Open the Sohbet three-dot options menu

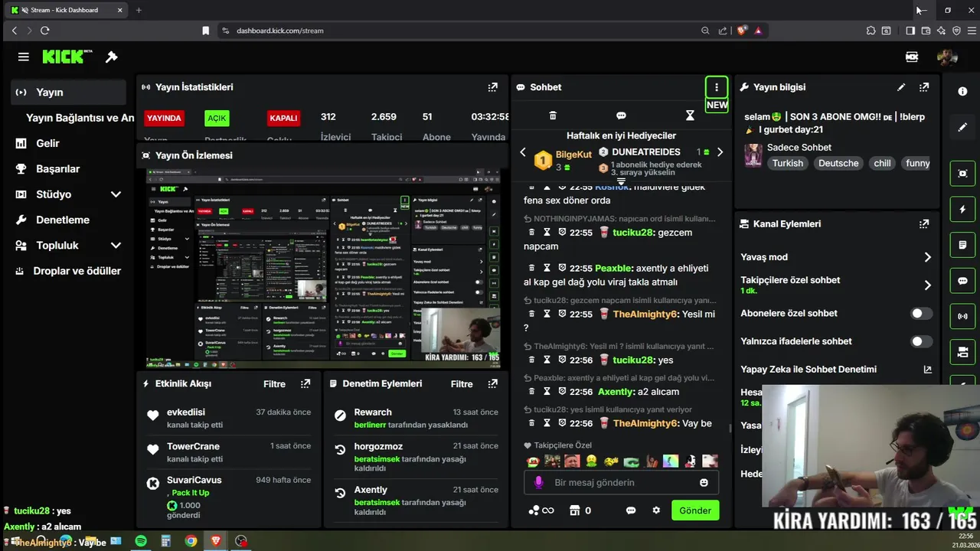(717, 87)
